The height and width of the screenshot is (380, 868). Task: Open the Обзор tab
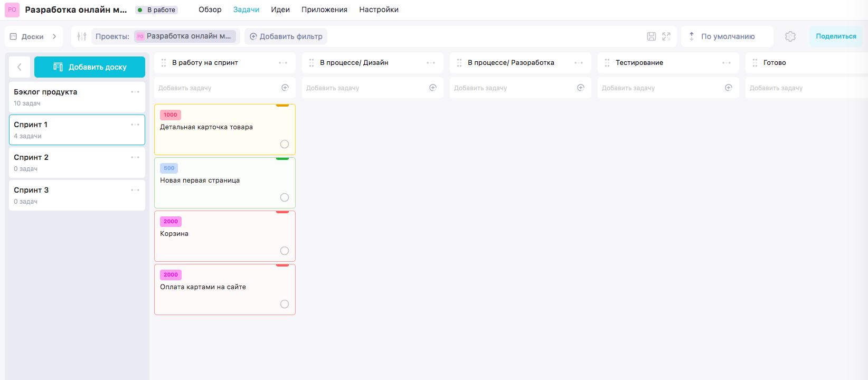(210, 9)
